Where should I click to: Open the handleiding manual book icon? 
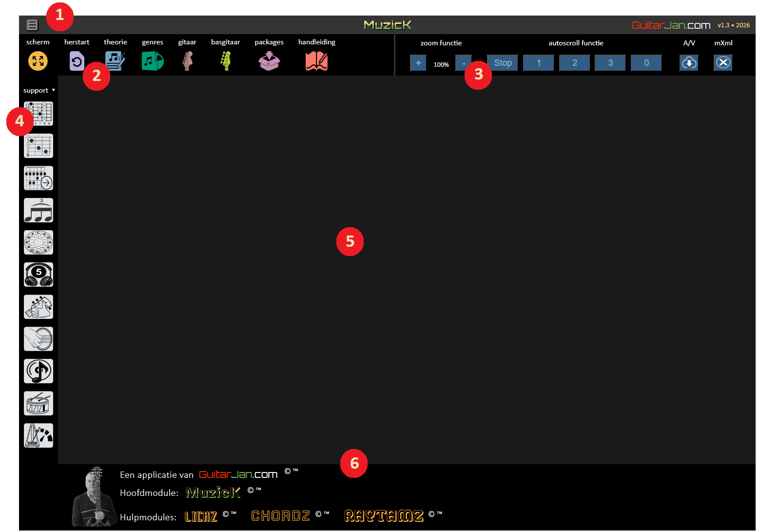(316, 61)
